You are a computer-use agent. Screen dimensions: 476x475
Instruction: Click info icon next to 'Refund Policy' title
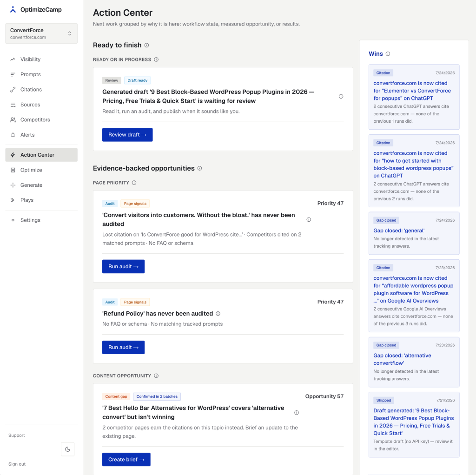[x=218, y=314]
